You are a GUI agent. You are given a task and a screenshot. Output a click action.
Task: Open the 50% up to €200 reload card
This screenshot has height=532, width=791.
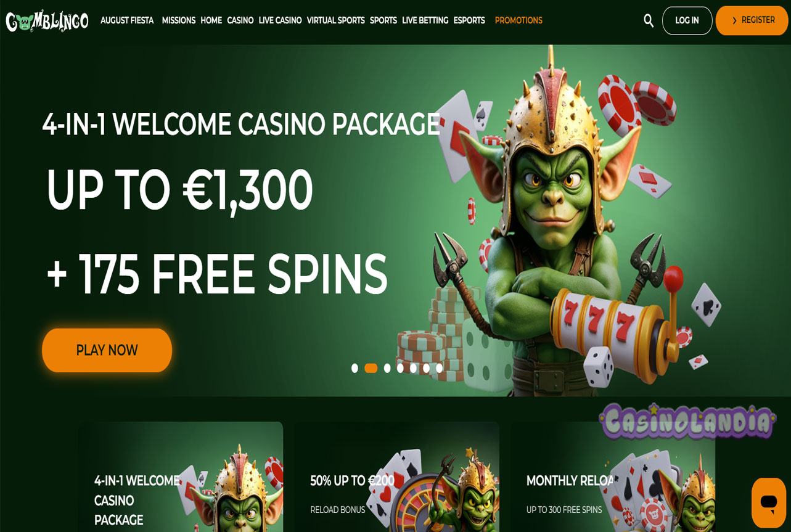(x=396, y=477)
